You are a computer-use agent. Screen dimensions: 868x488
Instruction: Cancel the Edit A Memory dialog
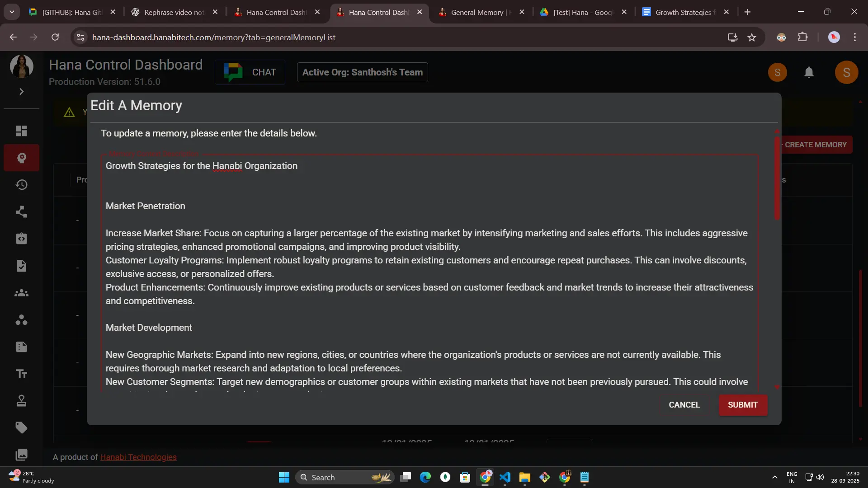click(x=684, y=405)
